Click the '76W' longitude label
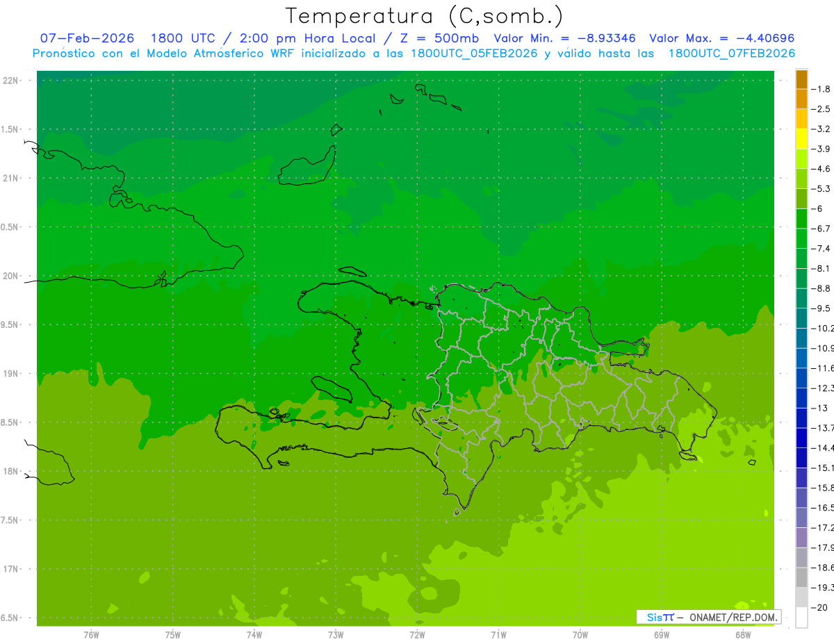The image size is (834, 644). [91, 635]
